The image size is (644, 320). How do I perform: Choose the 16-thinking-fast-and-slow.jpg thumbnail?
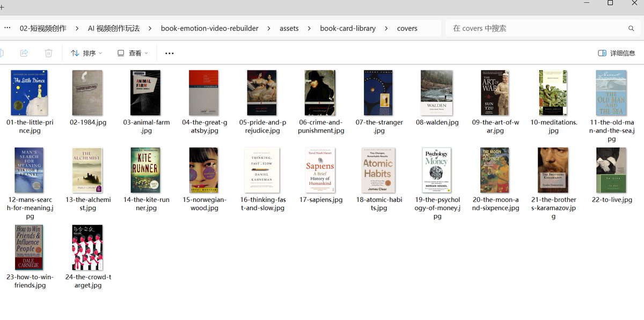[262, 171]
